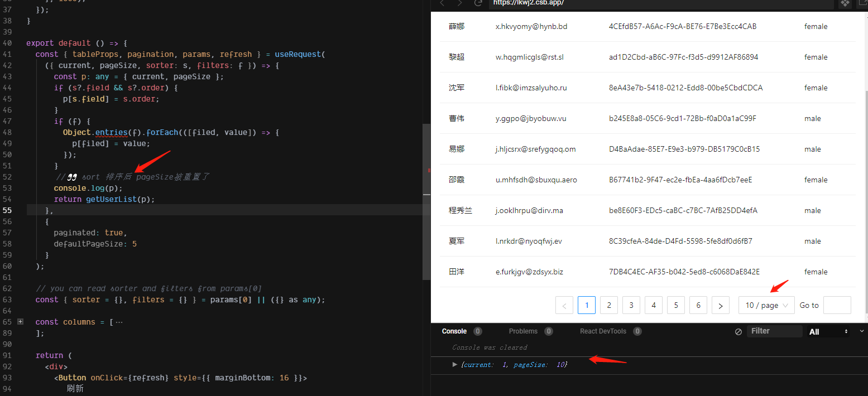Open the All log levels dropdown
Image resolution: width=868 pixels, height=396 pixels.
click(x=828, y=331)
